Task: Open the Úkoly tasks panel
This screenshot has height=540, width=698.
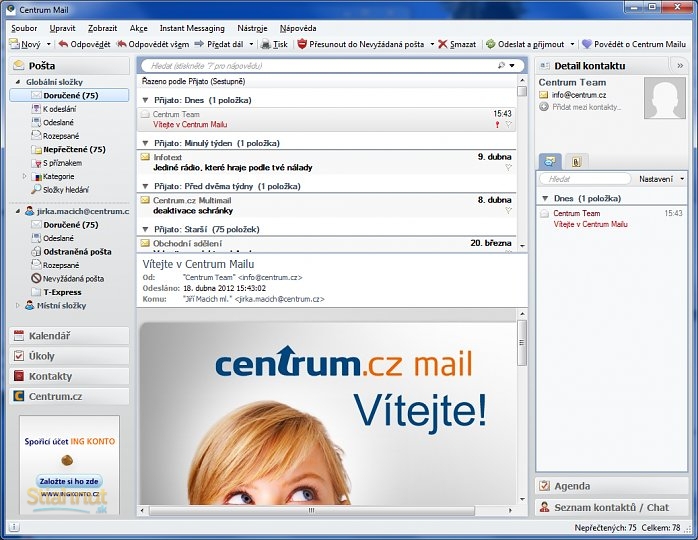Action: point(69,356)
